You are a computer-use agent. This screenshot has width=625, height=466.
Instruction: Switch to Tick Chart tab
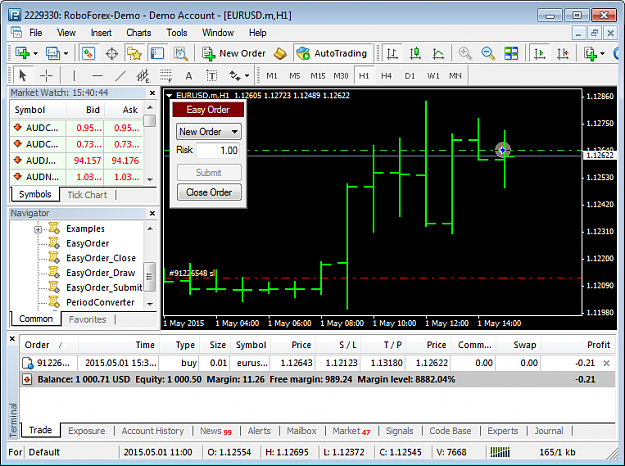coord(87,195)
